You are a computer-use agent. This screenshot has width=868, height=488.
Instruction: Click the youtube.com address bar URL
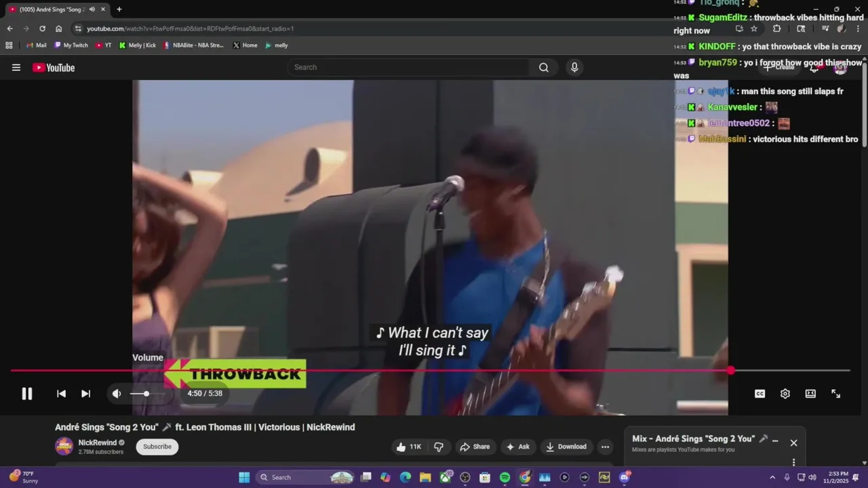190,28
